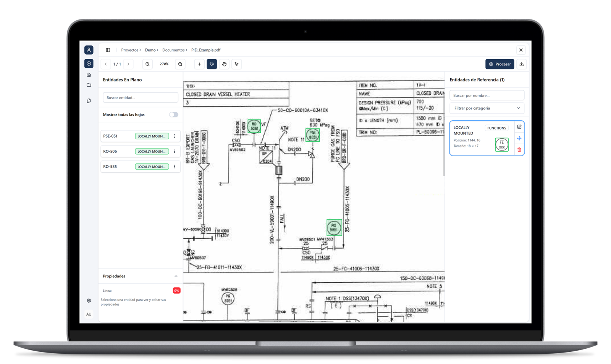This screenshot has height=364, width=611.
Task: Open options menu for PSE-051
Action: 175,136
